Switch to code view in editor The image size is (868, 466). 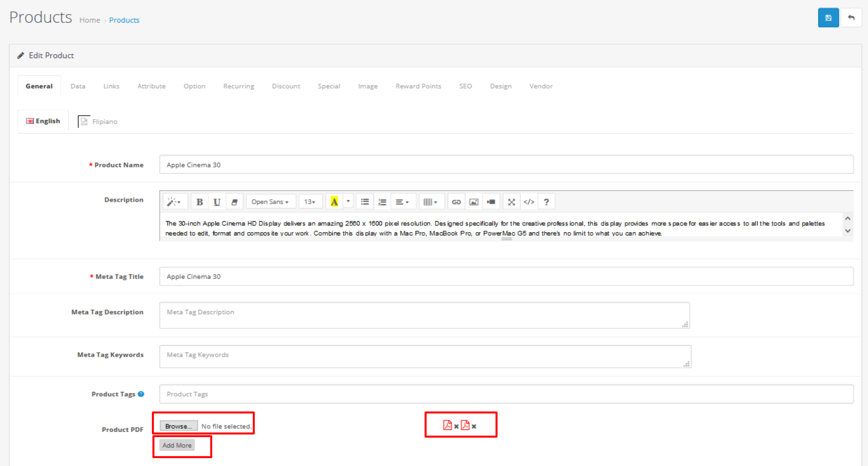coord(529,202)
